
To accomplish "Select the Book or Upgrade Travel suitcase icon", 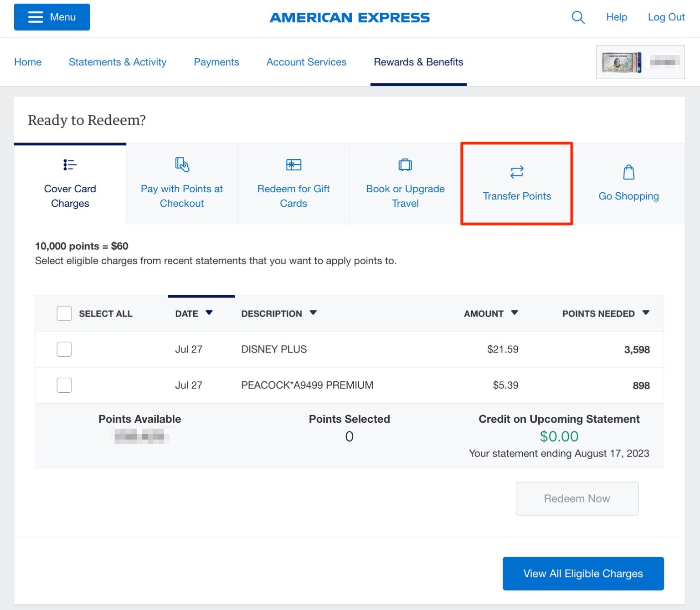I will coord(405,164).
